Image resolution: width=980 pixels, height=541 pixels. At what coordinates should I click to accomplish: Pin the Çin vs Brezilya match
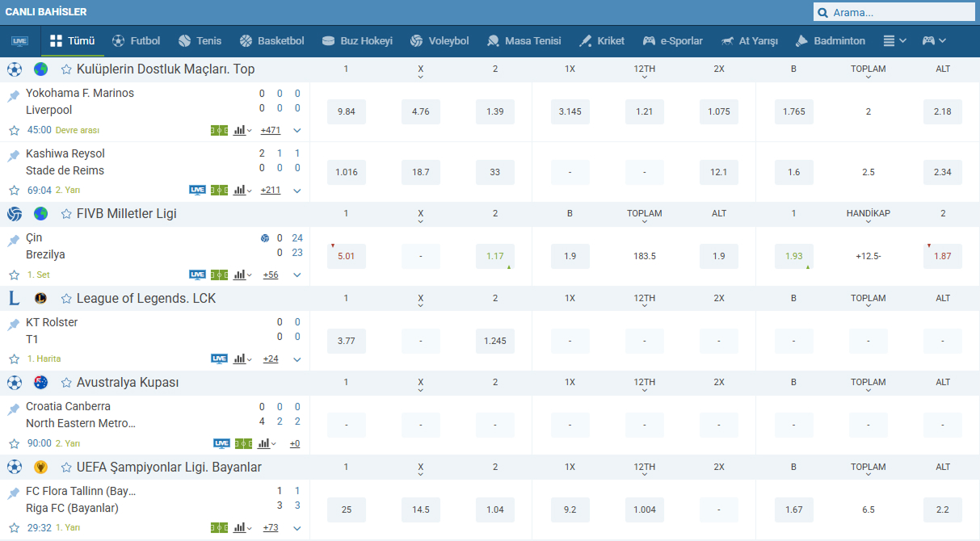(14, 240)
